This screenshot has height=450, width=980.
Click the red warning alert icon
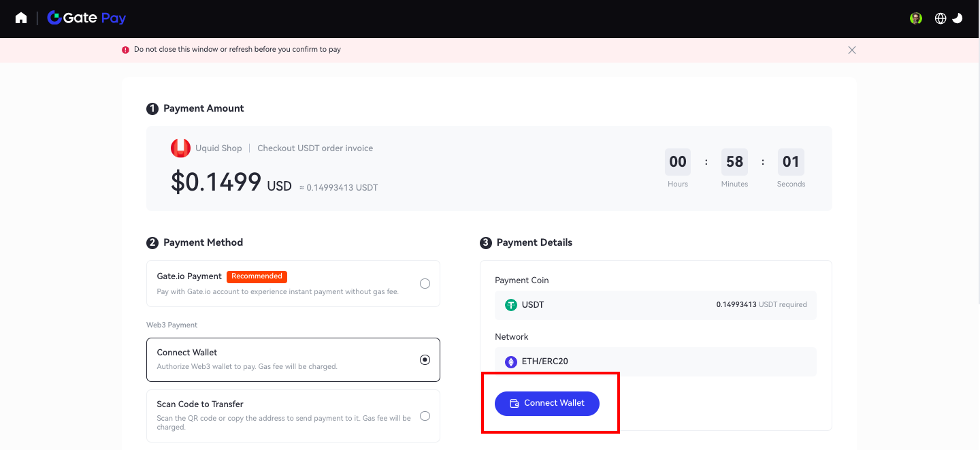(x=125, y=50)
